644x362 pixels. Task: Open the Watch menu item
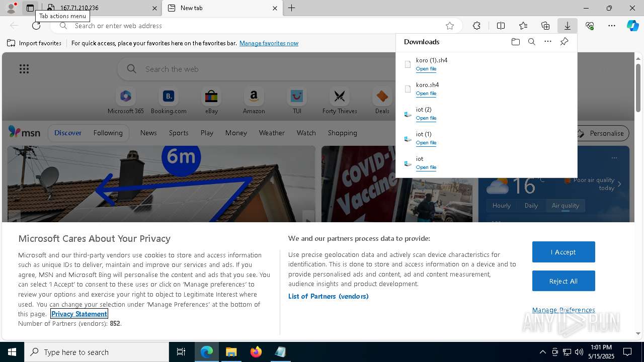[x=306, y=133]
